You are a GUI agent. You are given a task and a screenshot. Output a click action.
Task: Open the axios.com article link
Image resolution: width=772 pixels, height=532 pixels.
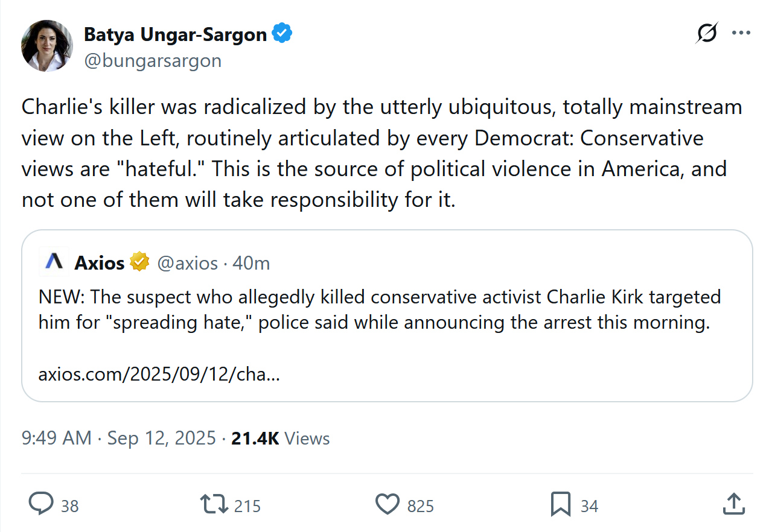159,375
